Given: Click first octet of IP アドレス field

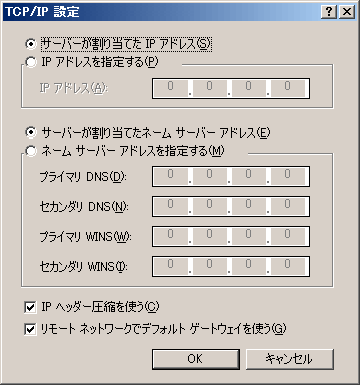Looking at the screenshot, I should [170, 88].
